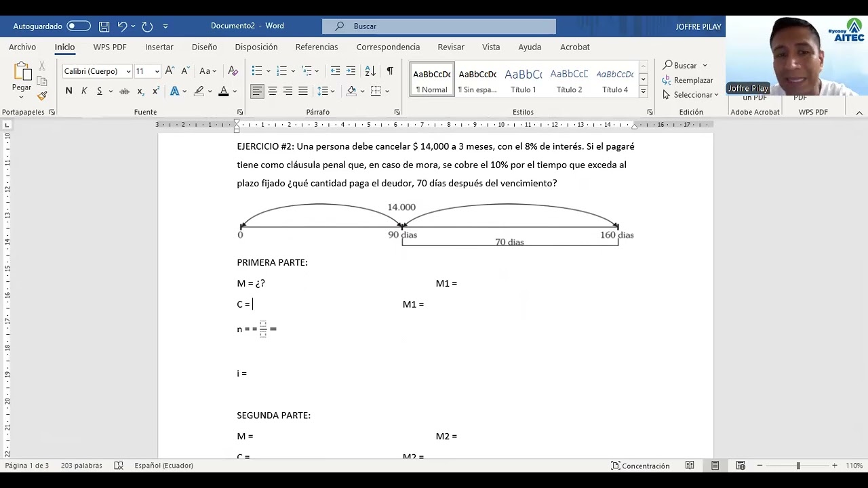The height and width of the screenshot is (488, 868).
Task: Open the Diseño tab
Action: pos(204,47)
